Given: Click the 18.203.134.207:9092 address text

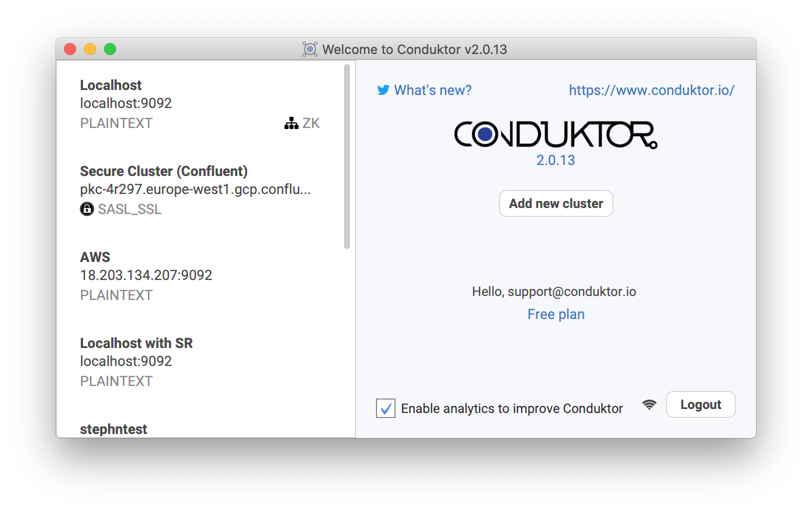Looking at the screenshot, I should coord(146,275).
